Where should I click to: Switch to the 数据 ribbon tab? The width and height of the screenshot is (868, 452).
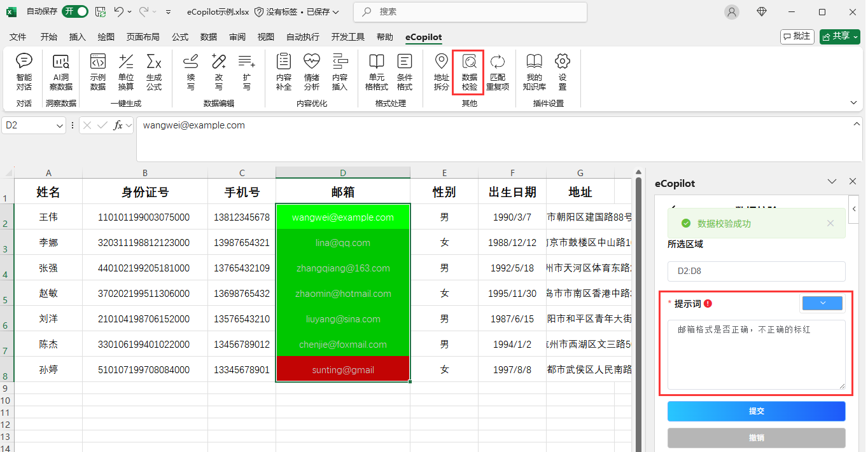(208, 37)
